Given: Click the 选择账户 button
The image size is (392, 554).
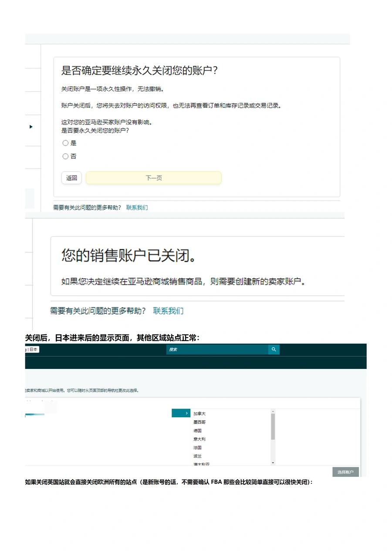Looking at the screenshot, I should coord(345,472).
